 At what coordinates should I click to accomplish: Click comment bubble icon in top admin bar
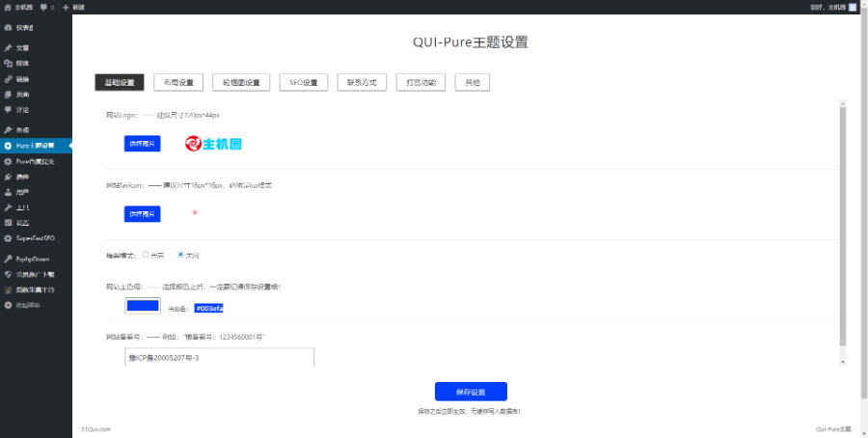pos(44,7)
